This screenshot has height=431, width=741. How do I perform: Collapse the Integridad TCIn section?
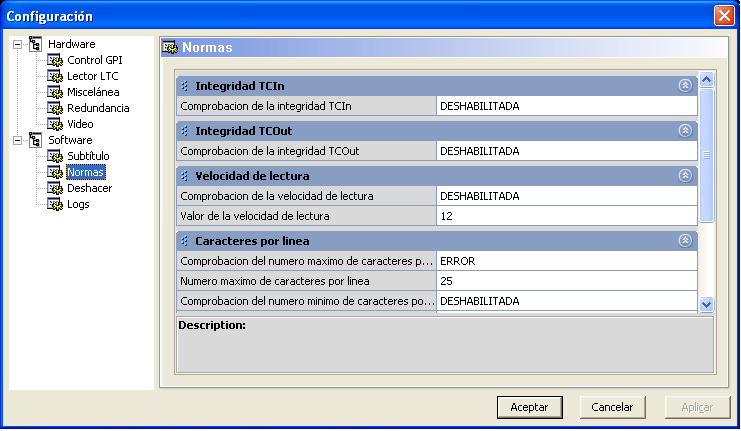tap(685, 85)
